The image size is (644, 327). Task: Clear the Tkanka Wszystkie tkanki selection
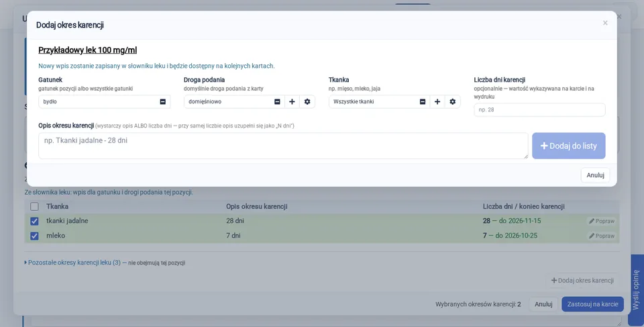[x=422, y=101]
